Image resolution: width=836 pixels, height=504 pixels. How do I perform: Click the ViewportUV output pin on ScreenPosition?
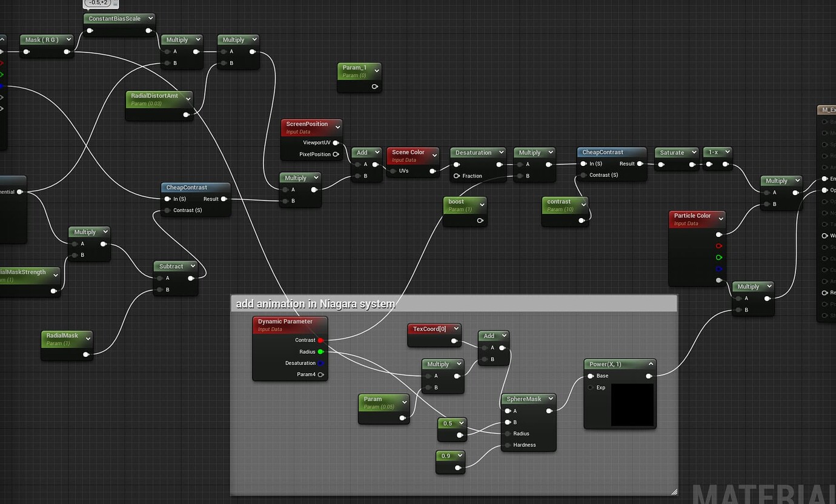coord(336,143)
